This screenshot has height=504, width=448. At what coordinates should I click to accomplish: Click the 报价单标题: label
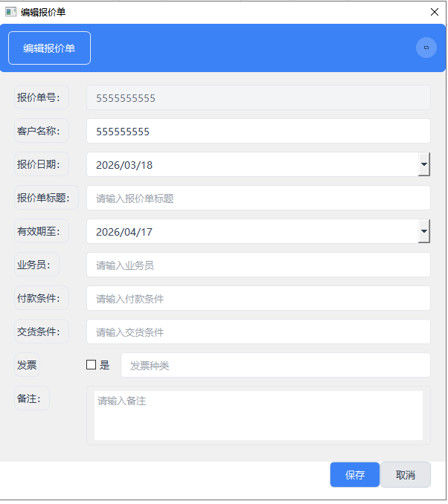pyautogui.click(x=46, y=198)
